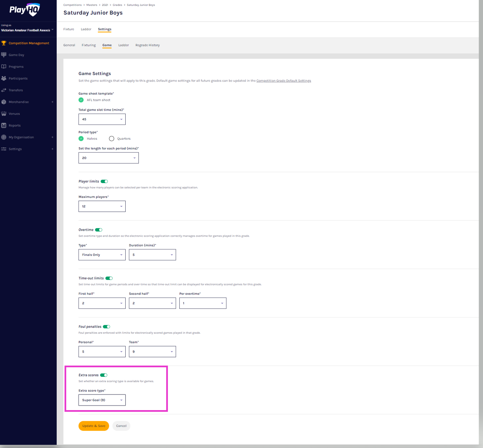Click the Update & Save button

point(93,426)
